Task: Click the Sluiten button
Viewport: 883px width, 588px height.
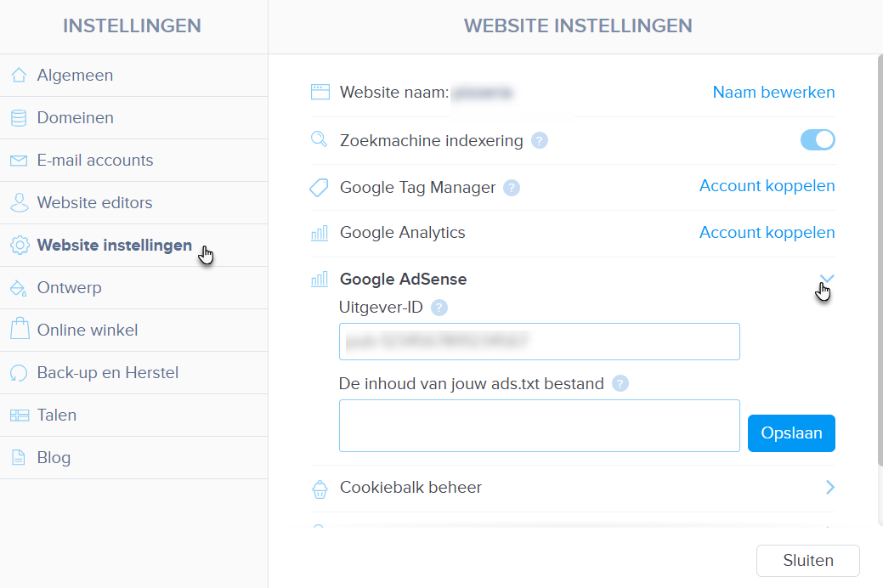Action: 807,561
